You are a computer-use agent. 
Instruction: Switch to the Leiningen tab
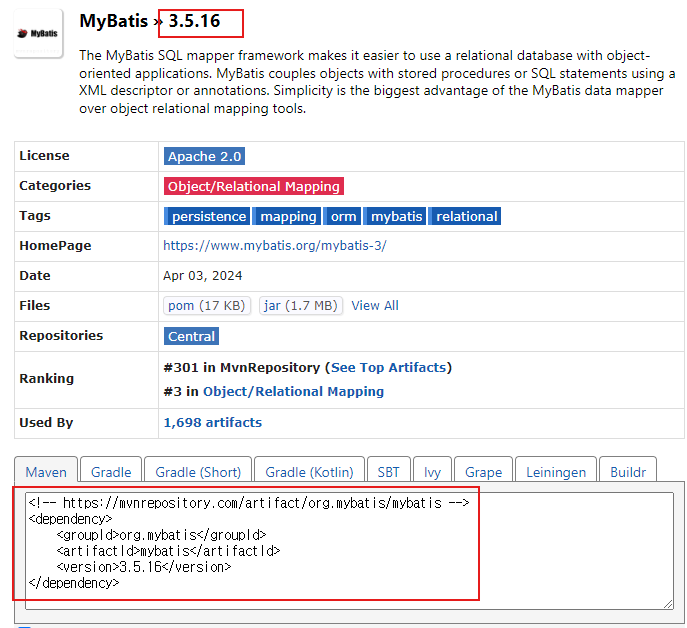tap(556, 472)
